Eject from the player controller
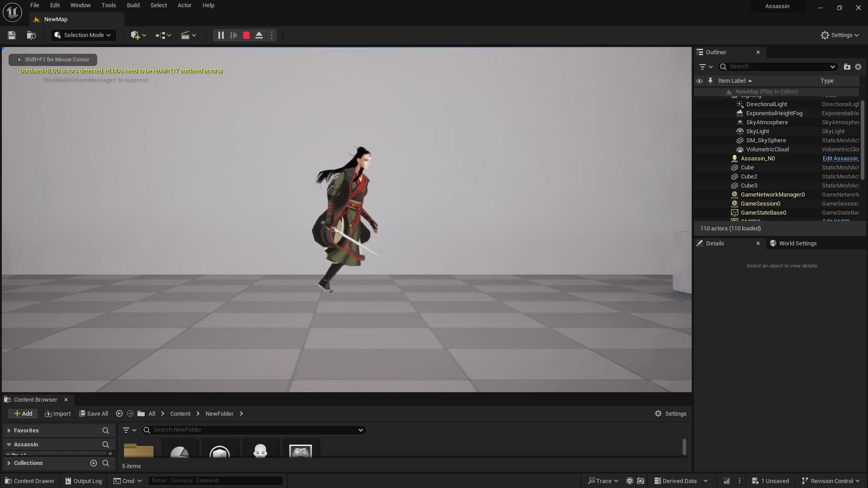 coord(259,35)
